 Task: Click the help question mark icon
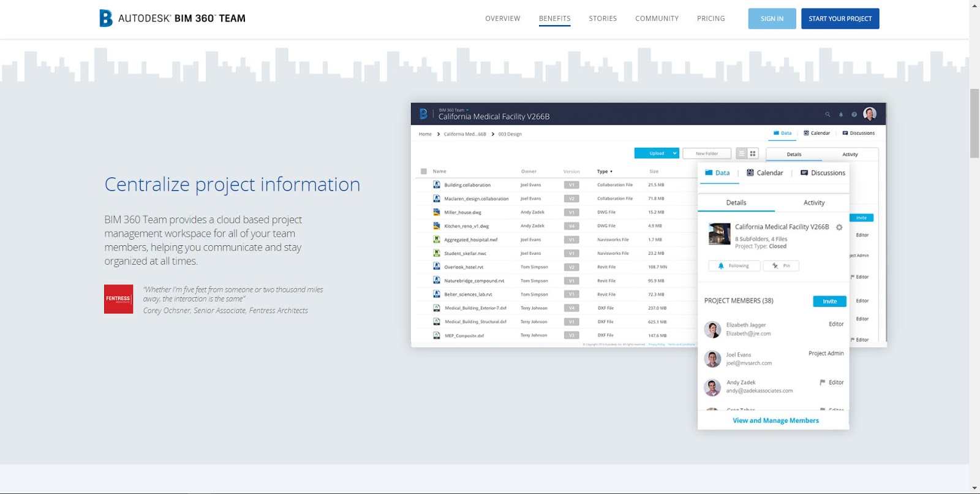click(854, 115)
